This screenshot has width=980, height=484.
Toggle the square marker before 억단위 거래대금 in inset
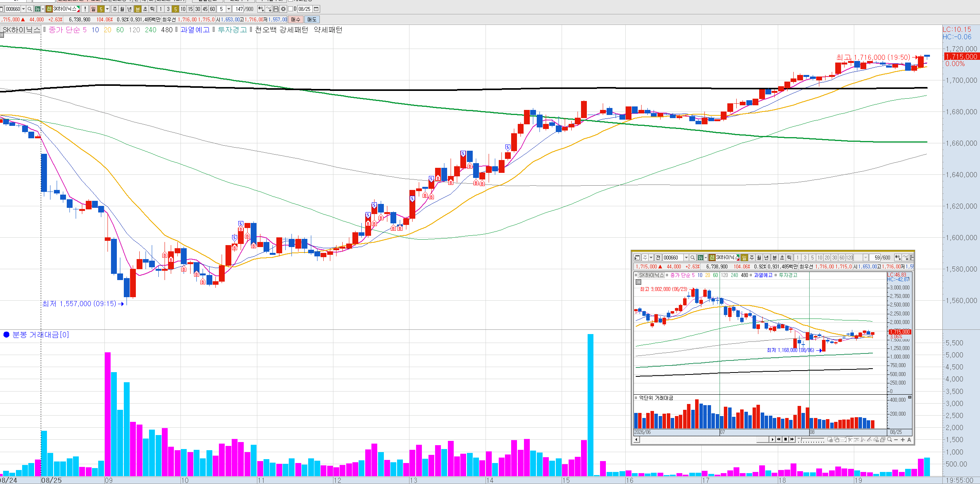coord(636,398)
